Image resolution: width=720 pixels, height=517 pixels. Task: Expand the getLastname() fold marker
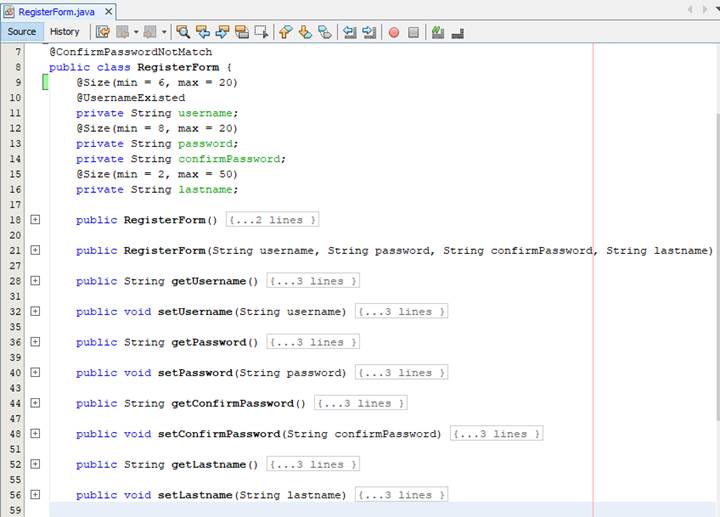click(x=35, y=464)
